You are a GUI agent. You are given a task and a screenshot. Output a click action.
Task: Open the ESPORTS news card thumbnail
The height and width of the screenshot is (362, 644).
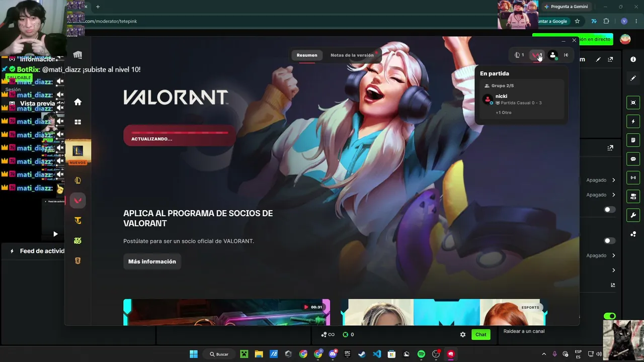pos(444,312)
